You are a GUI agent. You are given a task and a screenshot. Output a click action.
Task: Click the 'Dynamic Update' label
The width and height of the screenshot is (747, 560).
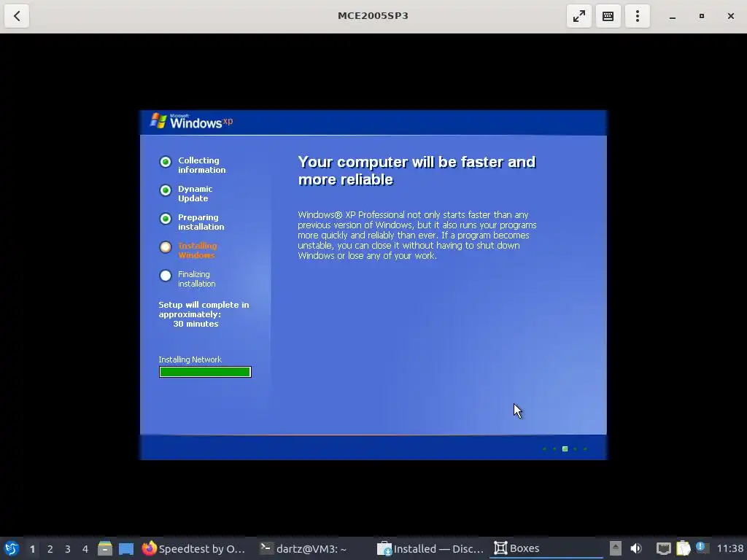(x=196, y=194)
